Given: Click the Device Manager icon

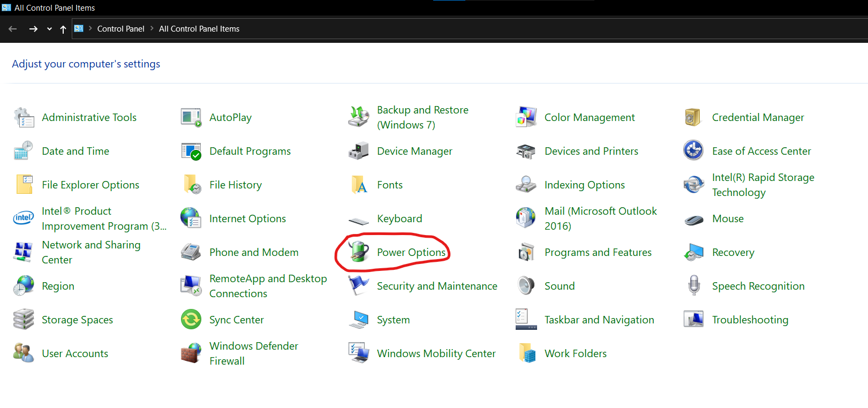Looking at the screenshot, I should click(359, 151).
